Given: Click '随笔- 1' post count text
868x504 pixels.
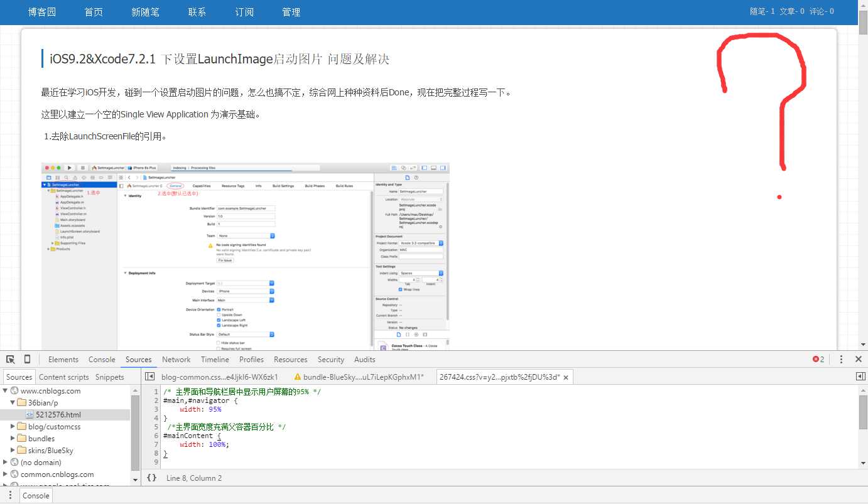Looking at the screenshot, I should tap(762, 11).
